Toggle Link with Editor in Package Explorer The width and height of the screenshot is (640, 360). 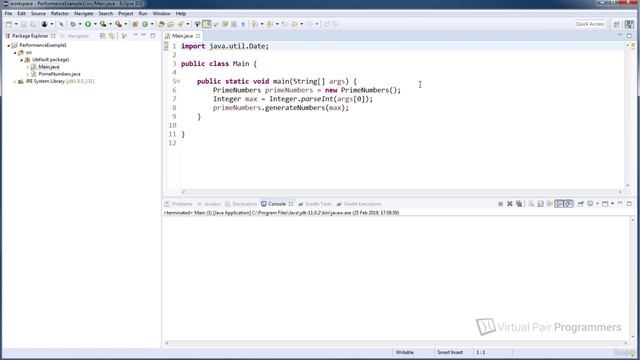point(111,36)
